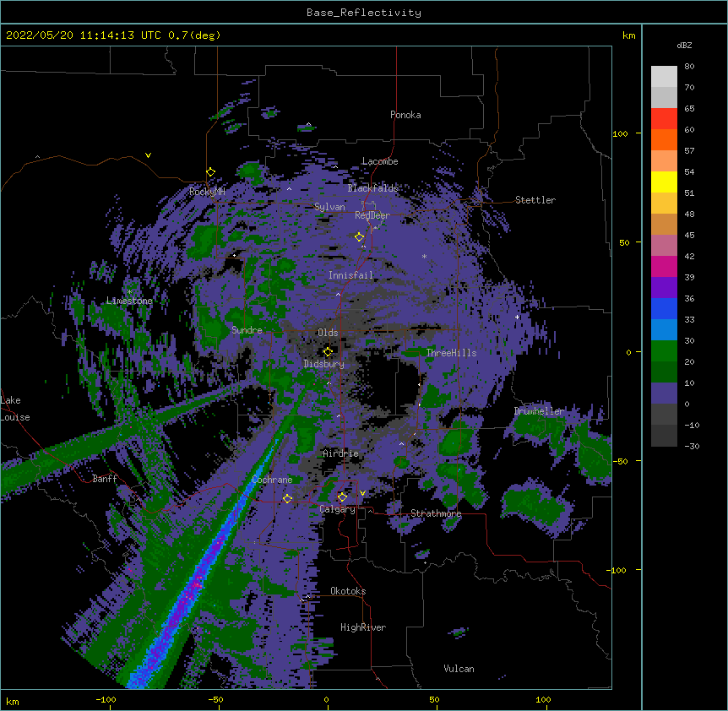
Task: Click the green 30 dBZ legend swatch
Action: (664, 351)
